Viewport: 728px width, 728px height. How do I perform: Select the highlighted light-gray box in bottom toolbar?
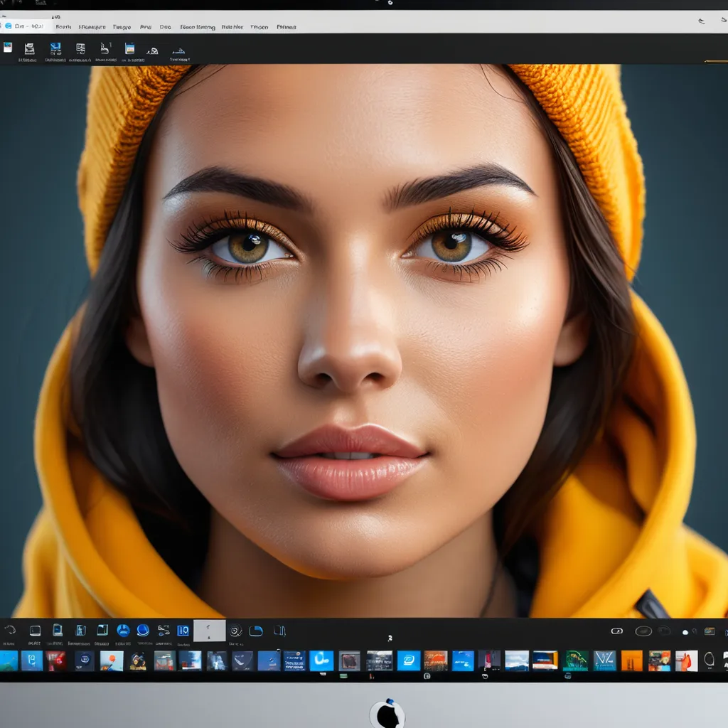tap(210, 631)
